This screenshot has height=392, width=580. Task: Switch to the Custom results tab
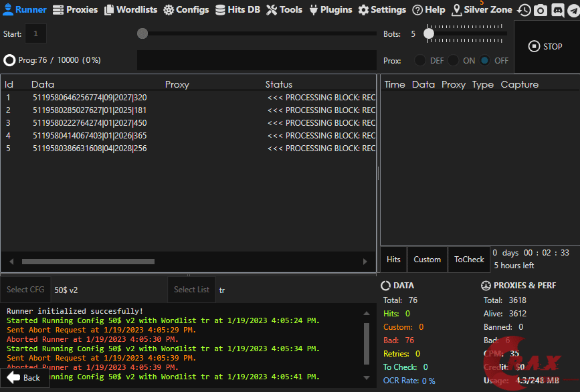427,260
